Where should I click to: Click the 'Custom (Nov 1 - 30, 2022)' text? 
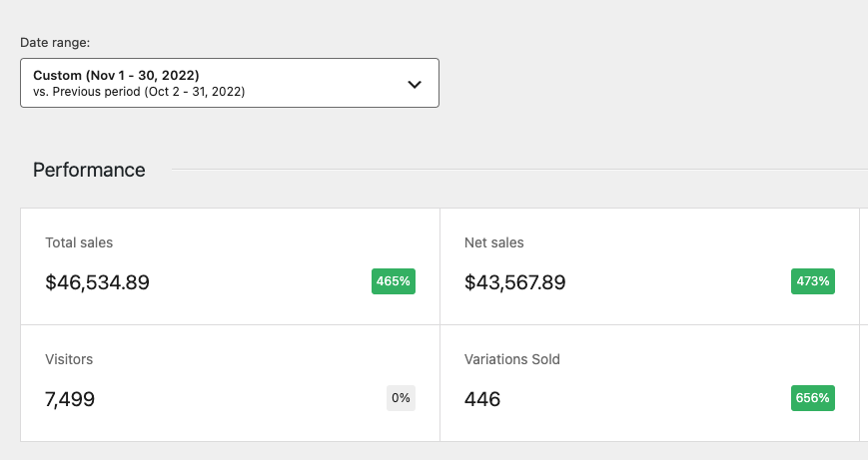click(x=116, y=75)
